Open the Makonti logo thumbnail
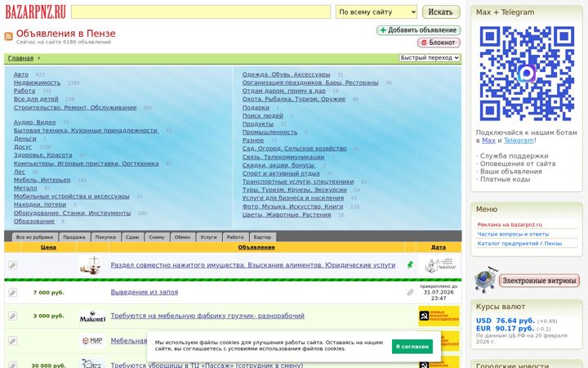This screenshot has width=588, height=368. pyautogui.click(x=92, y=316)
